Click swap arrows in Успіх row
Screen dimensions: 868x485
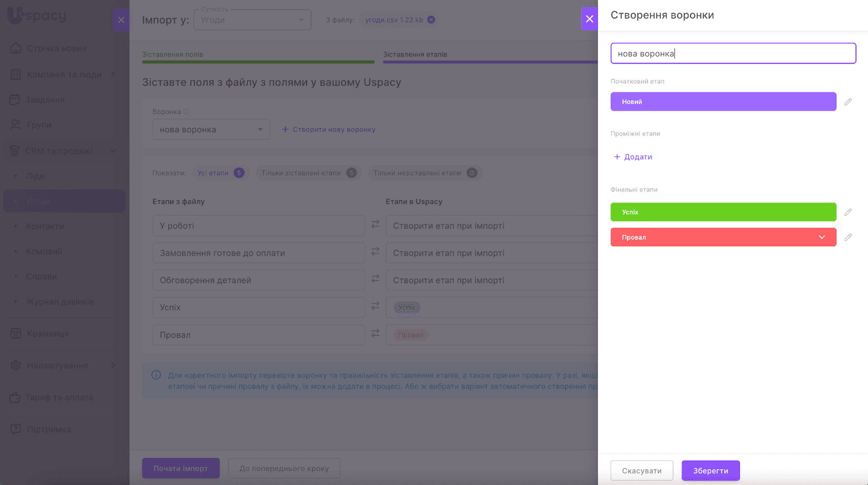point(375,306)
